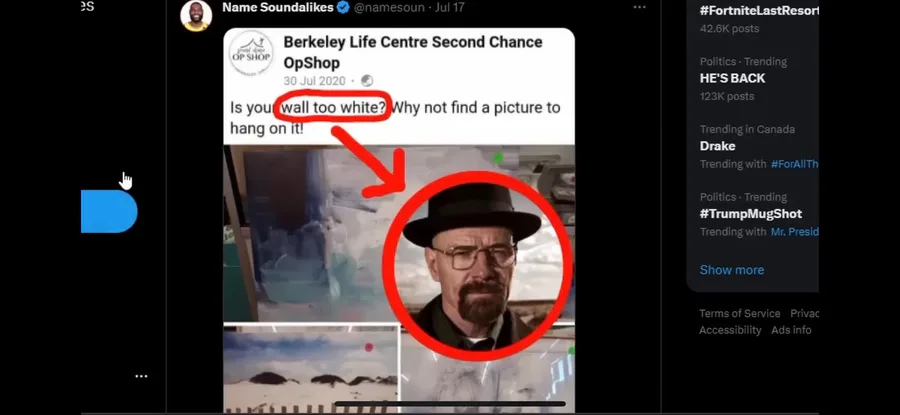900x415 pixels.
Task: Open the HE'S BACK trending topic
Action: [732, 78]
